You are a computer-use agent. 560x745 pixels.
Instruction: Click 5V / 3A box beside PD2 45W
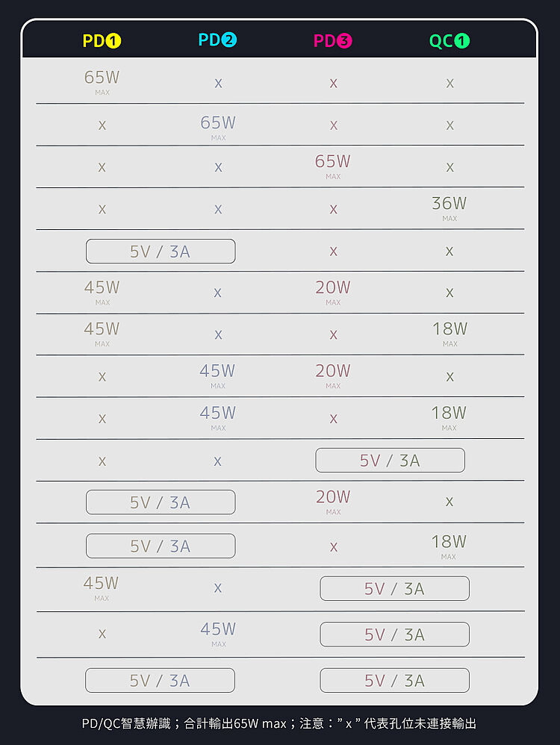coord(394,635)
